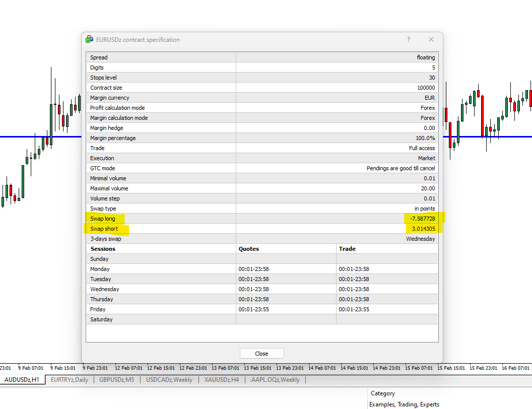Open the USDCADz,Weekly chart tab
The height and width of the screenshot is (409, 532).
tap(169, 380)
